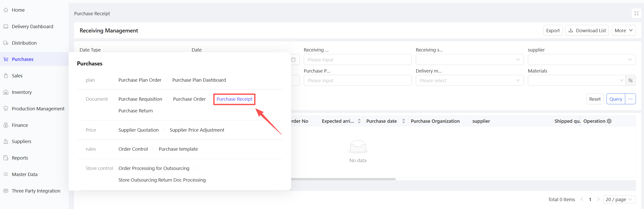
Task: Click the Reset button
Action: pyautogui.click(x=595, y=99)
